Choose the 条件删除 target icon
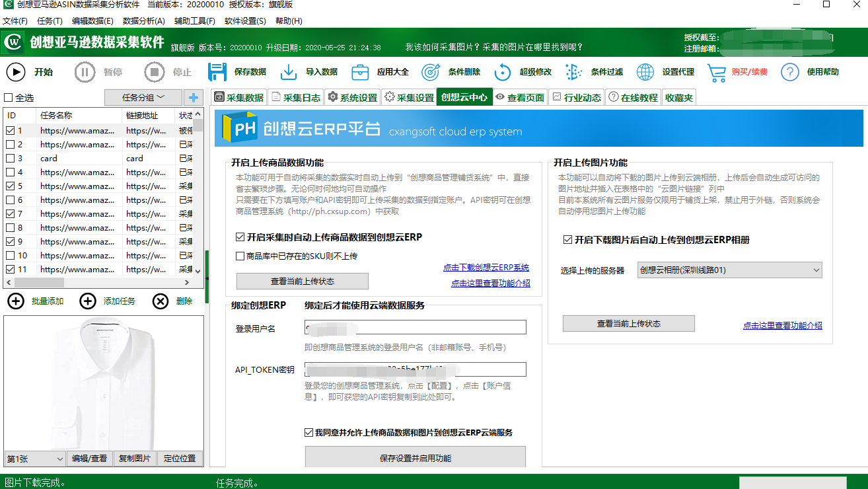 click(x=431, y=72)
